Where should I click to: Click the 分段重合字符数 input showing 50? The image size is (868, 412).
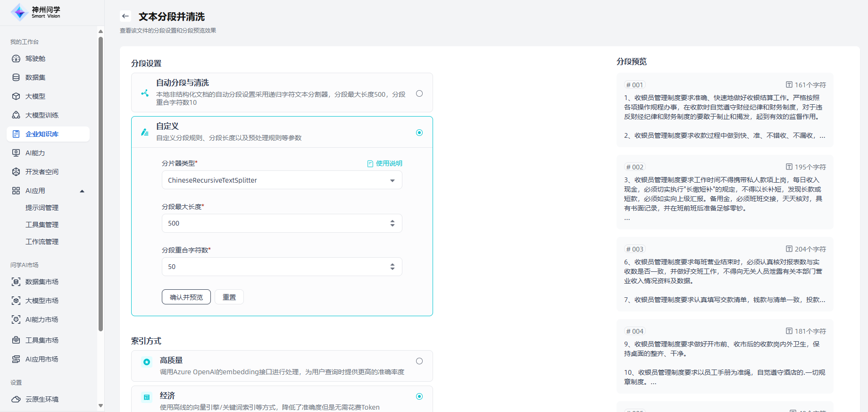coord(282,267)
